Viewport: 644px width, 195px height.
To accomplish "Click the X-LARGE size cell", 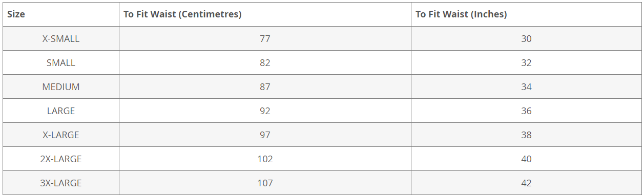I will tap(61, 135).
